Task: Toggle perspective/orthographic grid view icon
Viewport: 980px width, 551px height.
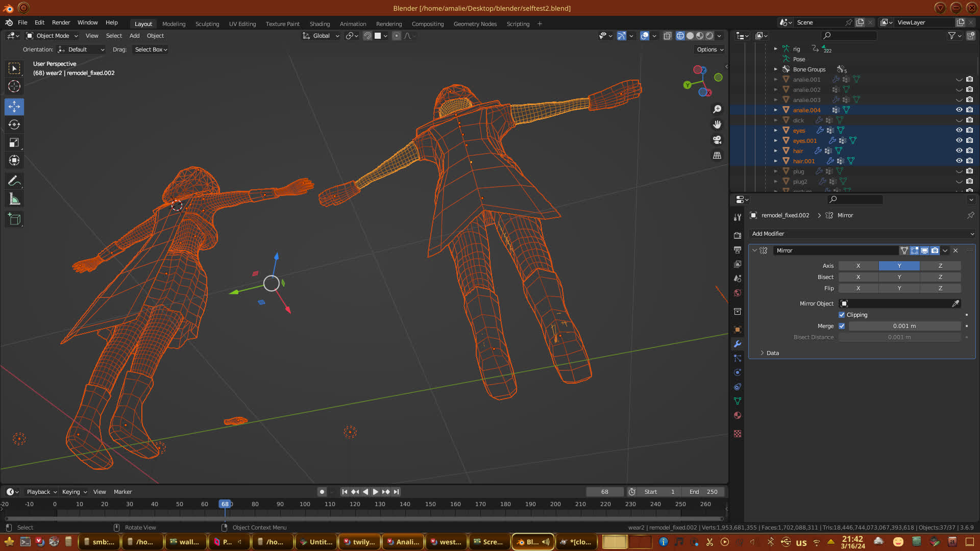Action: [x=717, y=155]
